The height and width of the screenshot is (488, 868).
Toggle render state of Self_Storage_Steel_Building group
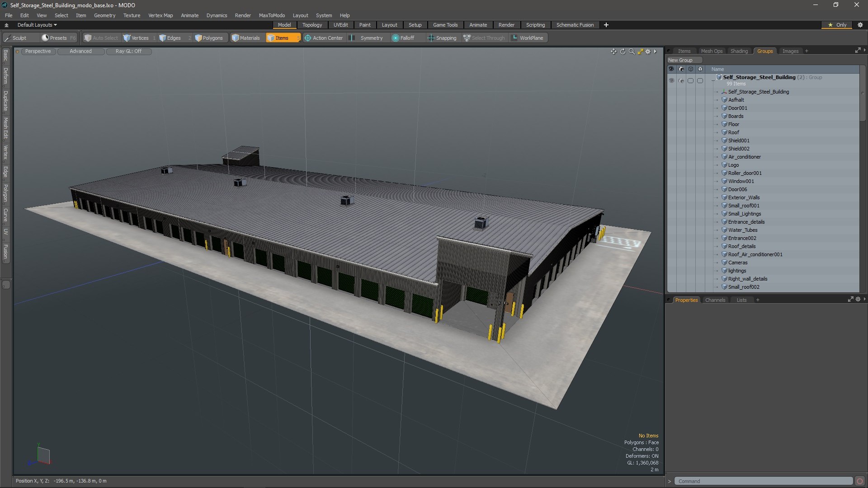click(681, 80)
